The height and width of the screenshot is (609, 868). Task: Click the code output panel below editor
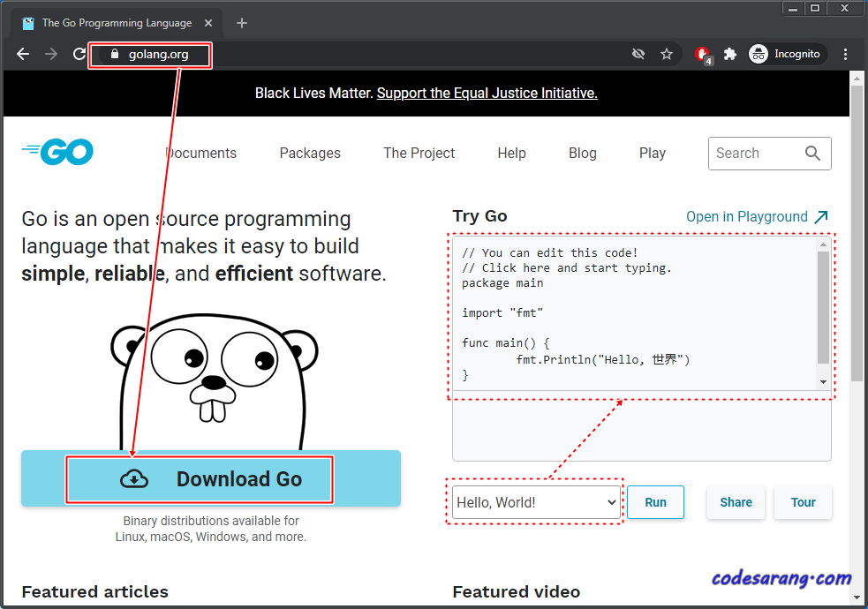pyautogui.click(x=642, y=426)
